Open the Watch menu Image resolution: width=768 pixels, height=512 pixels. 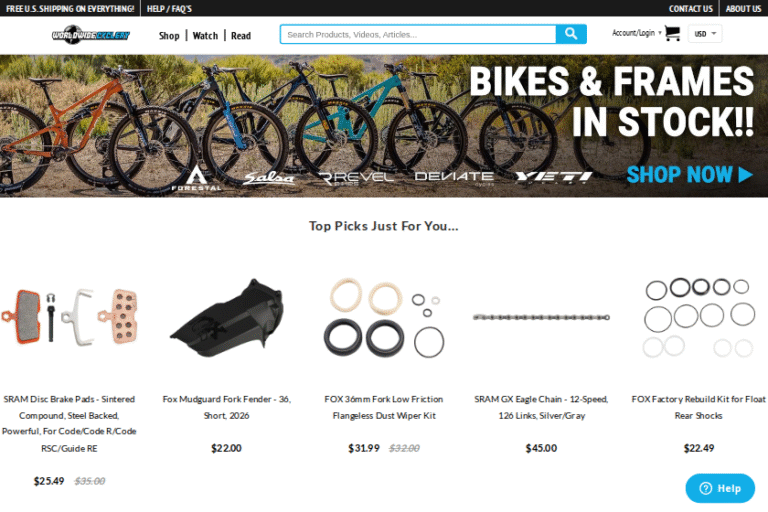(x=205, y=36)
